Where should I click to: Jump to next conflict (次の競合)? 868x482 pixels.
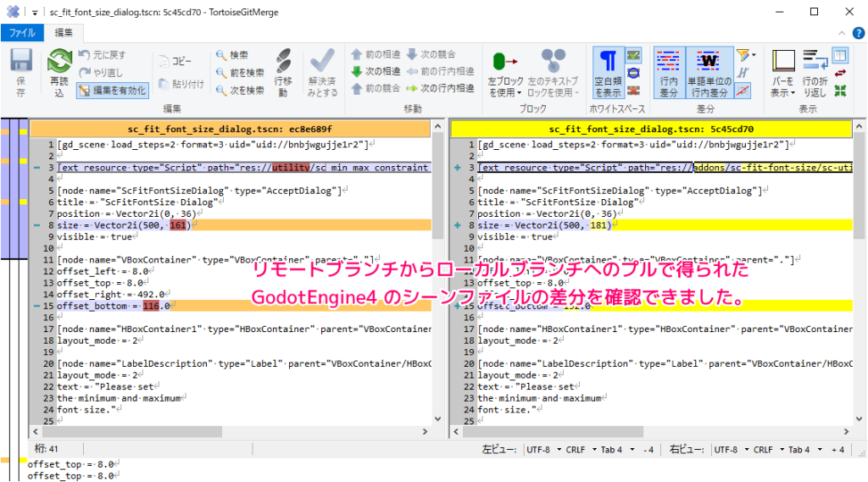point(431,54)
